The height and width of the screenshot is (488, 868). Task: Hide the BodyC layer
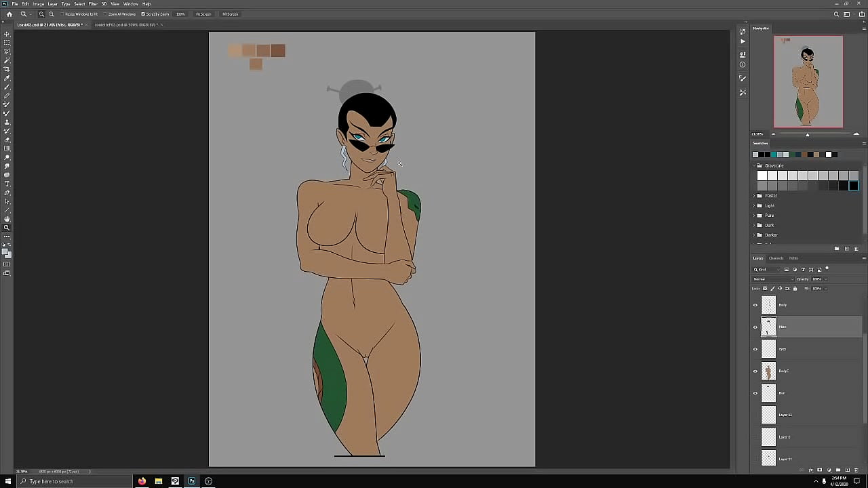click(755, 371)
